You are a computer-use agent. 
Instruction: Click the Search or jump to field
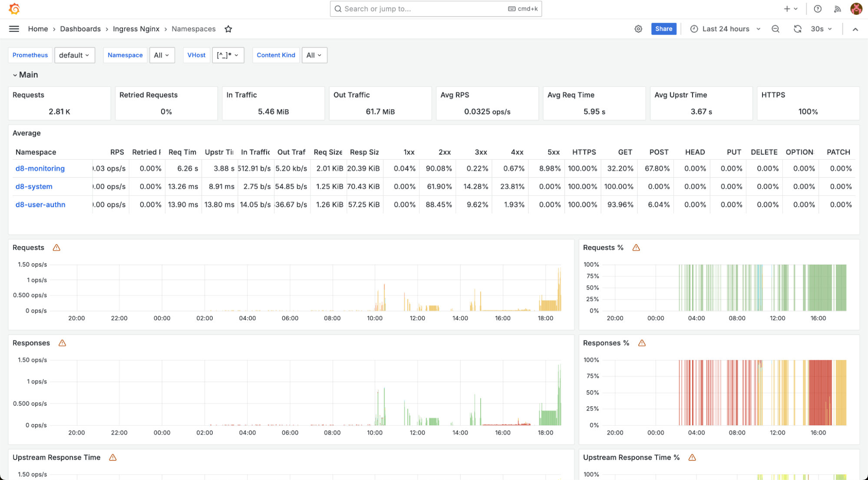point(436,9)
